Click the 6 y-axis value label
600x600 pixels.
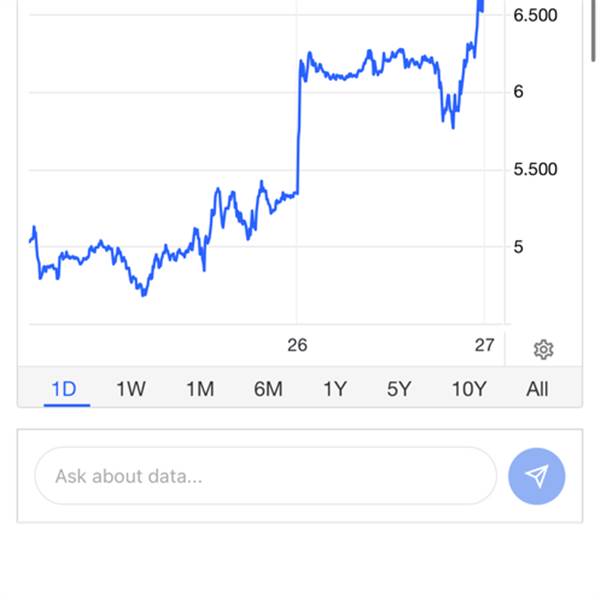coord(519,92)
